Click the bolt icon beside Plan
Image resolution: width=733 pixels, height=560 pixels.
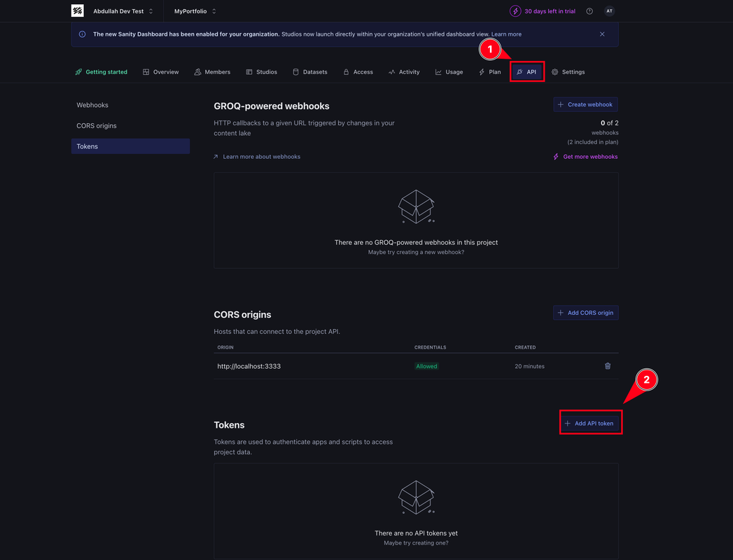(482, 72)
